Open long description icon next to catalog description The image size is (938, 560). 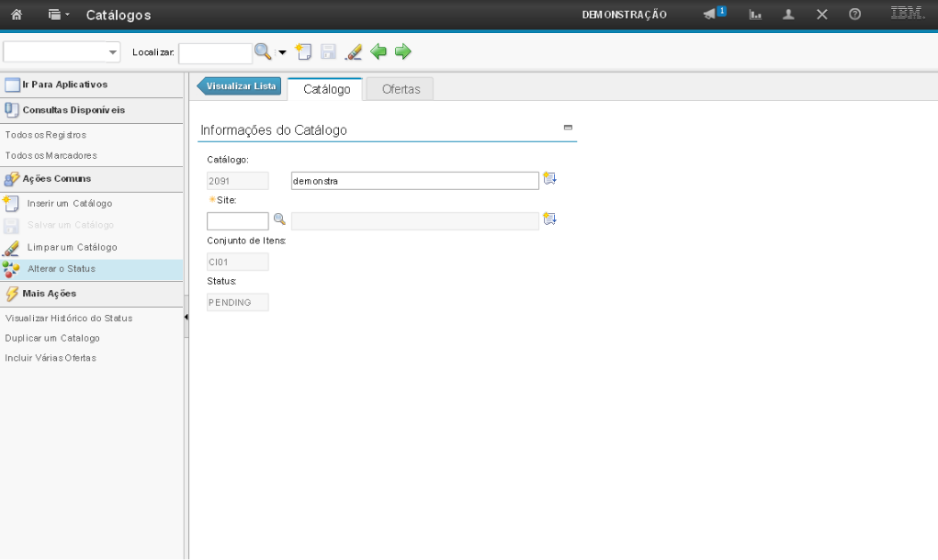(549, 179)
